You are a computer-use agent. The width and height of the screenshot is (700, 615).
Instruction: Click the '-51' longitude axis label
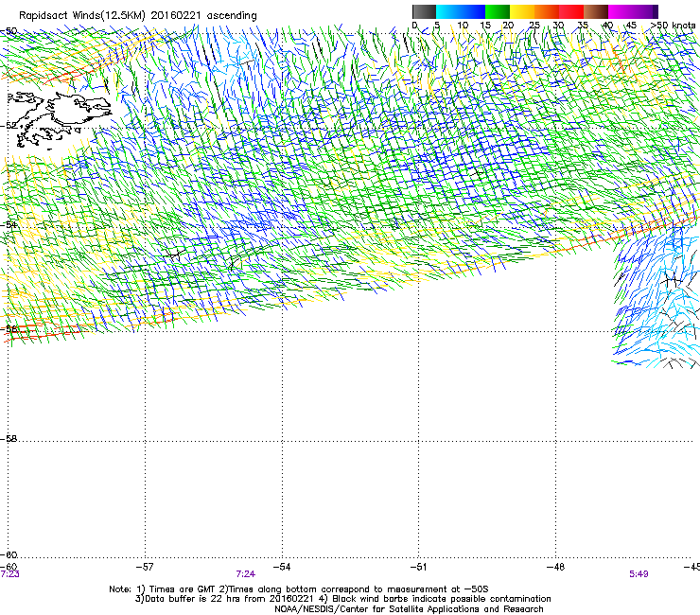(419, 567)
